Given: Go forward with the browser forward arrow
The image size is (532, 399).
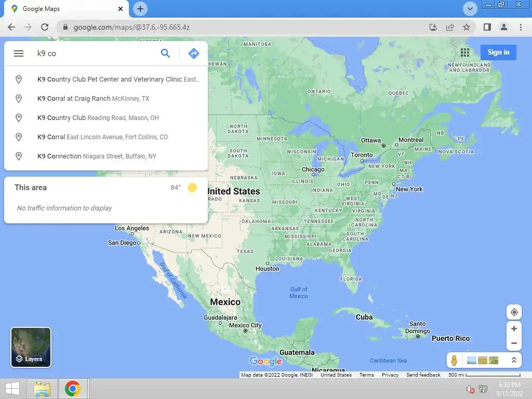Looking at the screenshot, I should [28, 27].
